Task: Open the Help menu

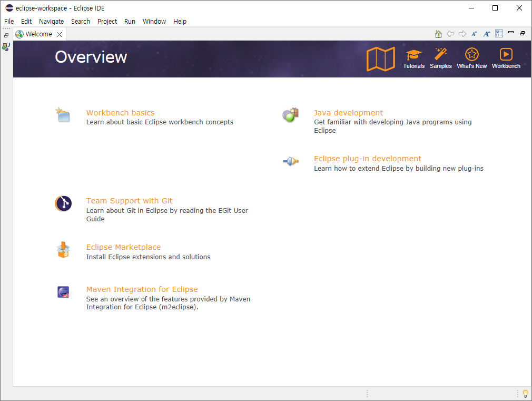Action: 180,22
